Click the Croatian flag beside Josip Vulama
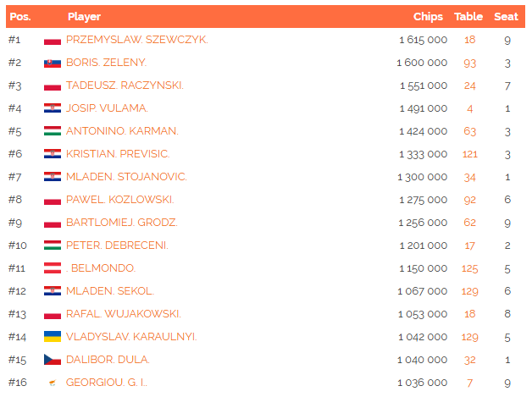This screenshot has height=397, width=532. 53,108
